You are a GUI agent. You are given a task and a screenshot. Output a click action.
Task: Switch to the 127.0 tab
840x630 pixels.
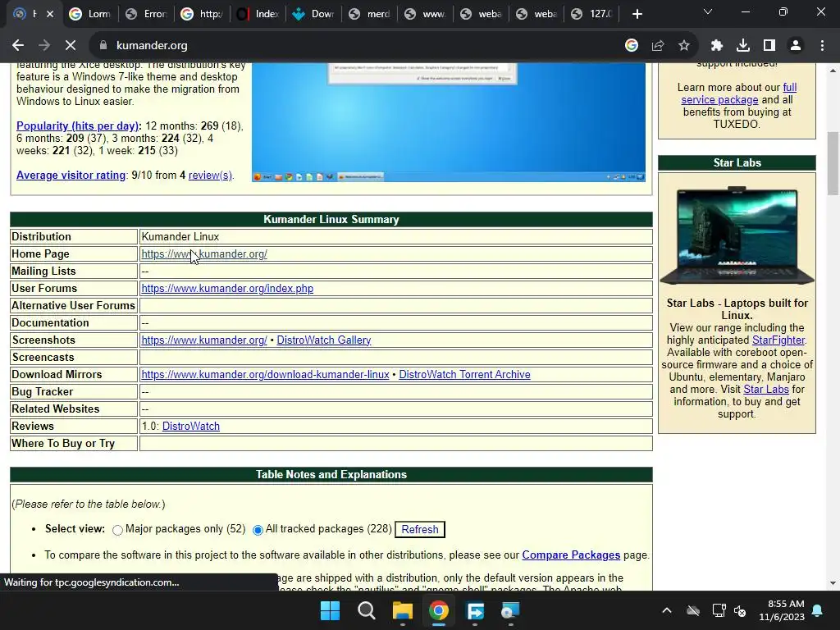(x=592, y=14)
